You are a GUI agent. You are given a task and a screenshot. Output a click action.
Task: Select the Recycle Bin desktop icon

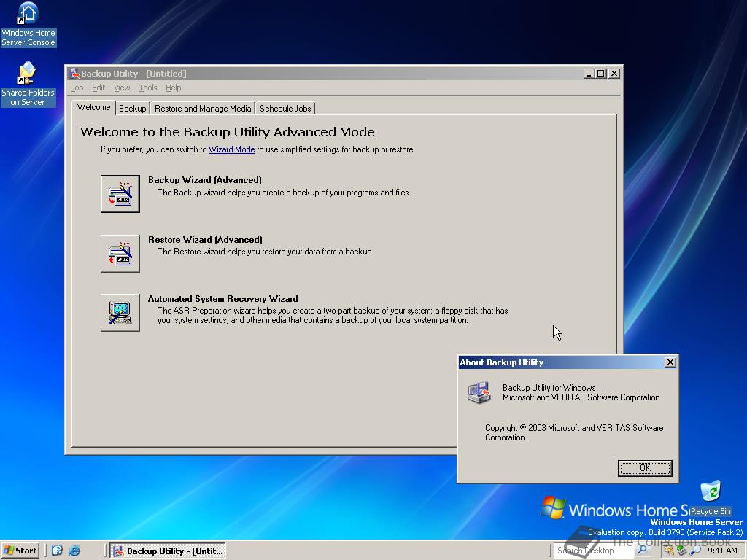[711, 498]
